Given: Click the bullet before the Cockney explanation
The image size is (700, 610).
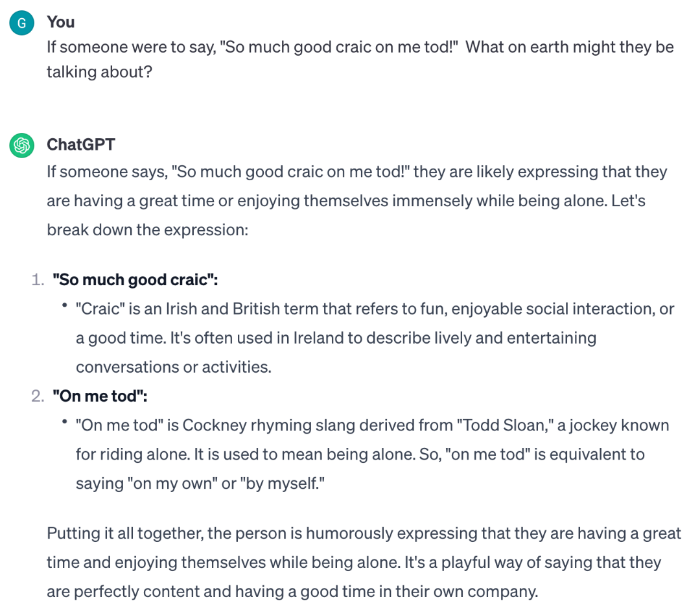Looking at the screenshot, I should point(65,421).
